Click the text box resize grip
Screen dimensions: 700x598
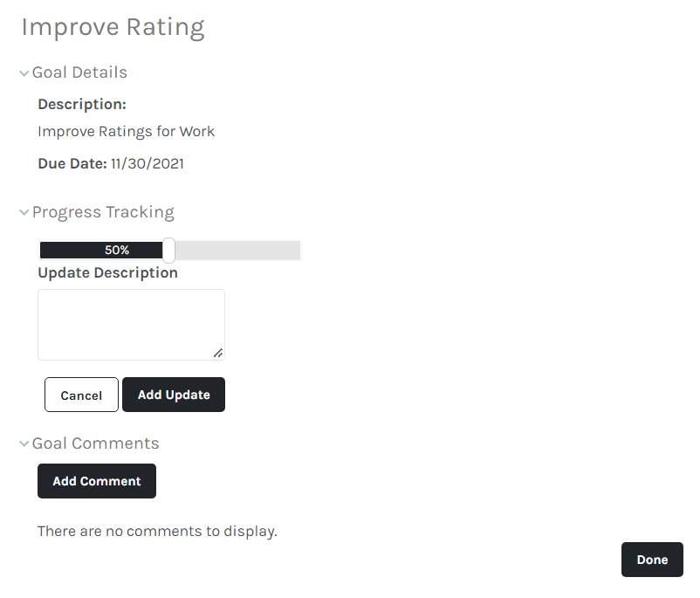218,353
